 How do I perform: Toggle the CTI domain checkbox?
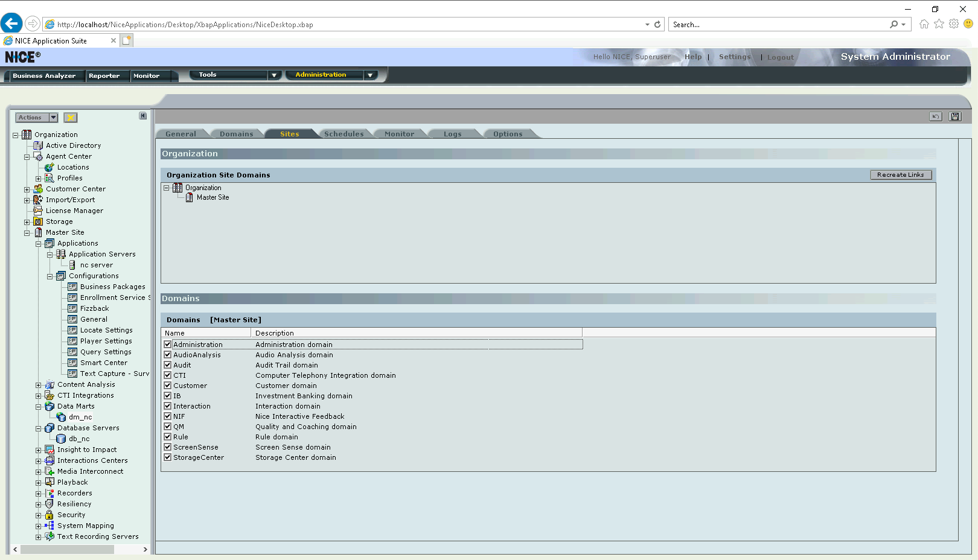pyautogui.click(x=168, y=375)
